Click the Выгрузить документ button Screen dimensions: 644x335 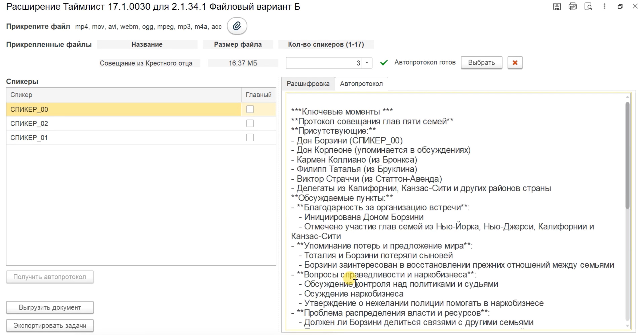tap(50, 307)
